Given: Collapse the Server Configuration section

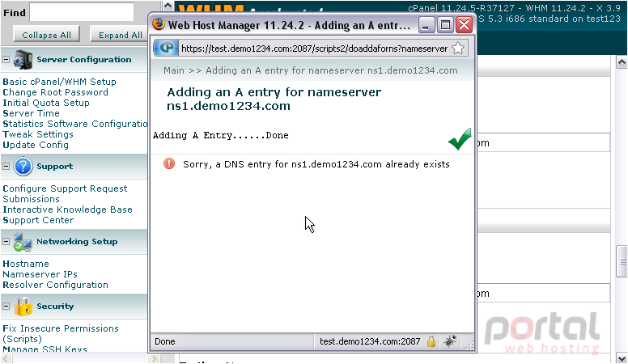Looking at the screenshot, I should pos(6,60).
